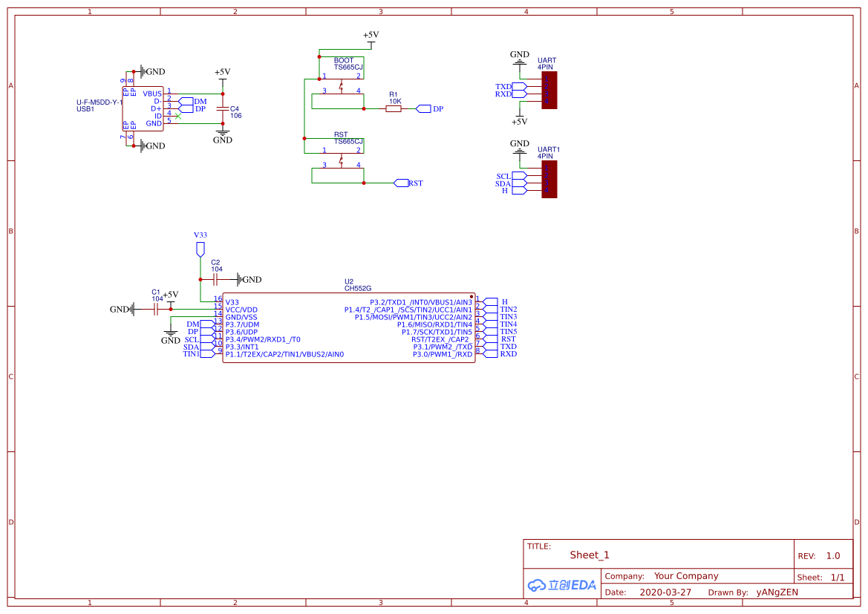Image resolution: width=868 pixels, height=614 pixels.
Task: Click the P3.2/TXD1_/INT0/VBUS1/AIN3 pin label
Action: [421, 302]
